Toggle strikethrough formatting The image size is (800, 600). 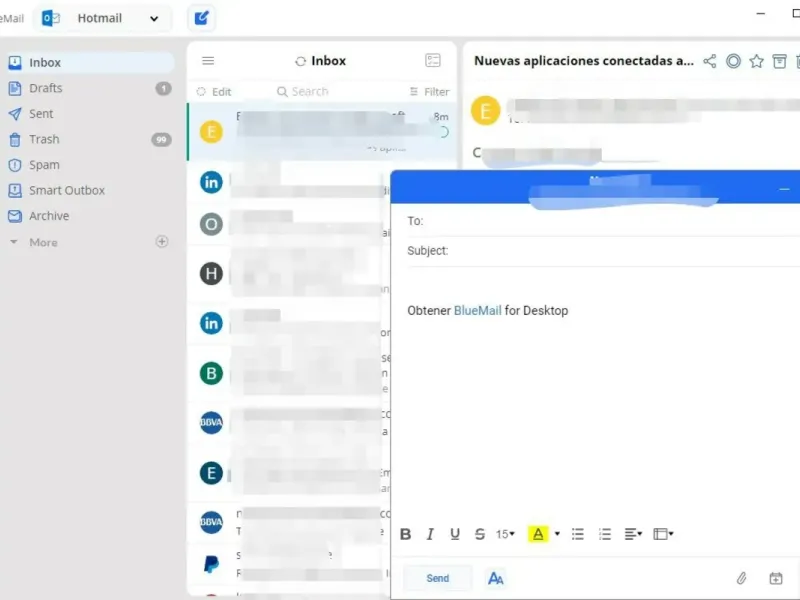tap(480, 534)
